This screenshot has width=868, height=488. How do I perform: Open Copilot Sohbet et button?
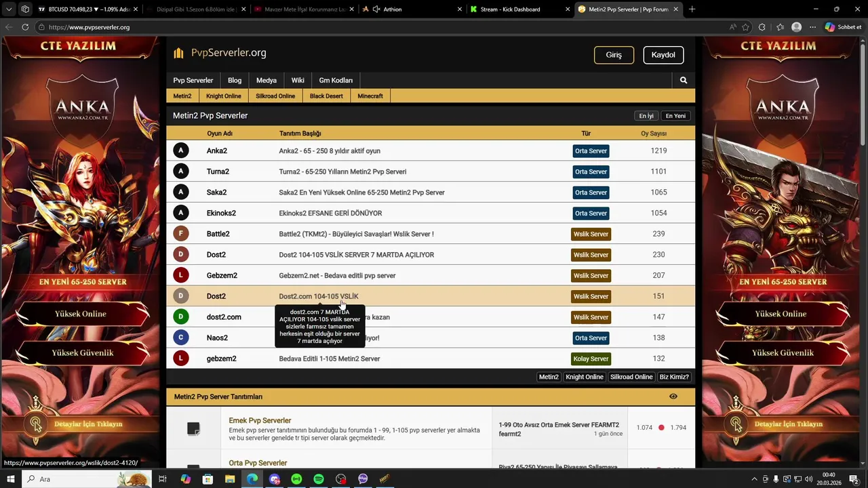coord(843,27)
